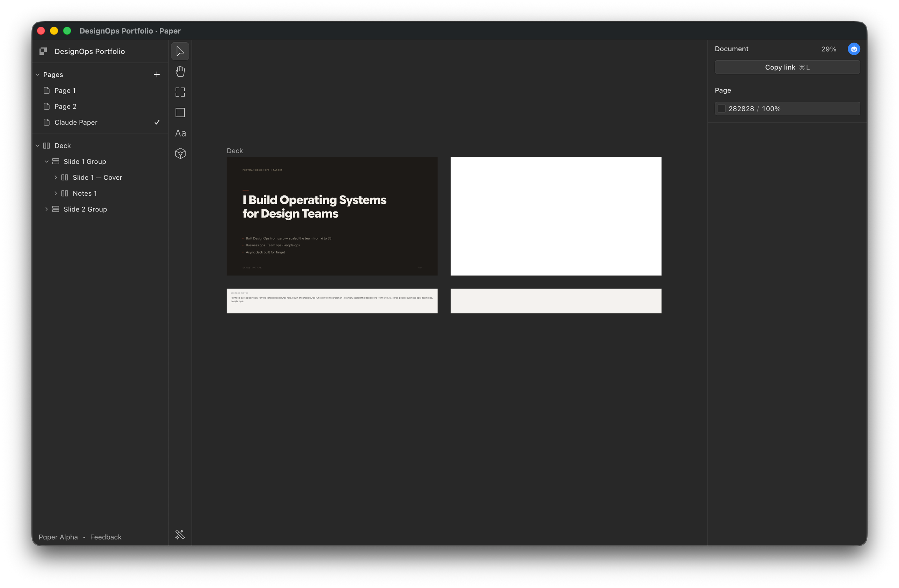Image resolution: width=899 pixels, height=588 pixels.
Task: Select the Text tool
Action: coord(180,133)
